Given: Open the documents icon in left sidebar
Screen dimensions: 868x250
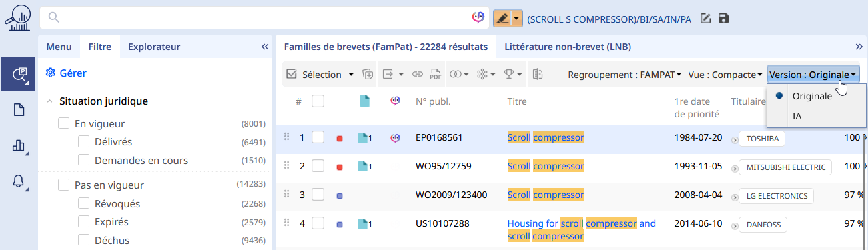Looking at the screenshot, I should (x=18, y=110).
